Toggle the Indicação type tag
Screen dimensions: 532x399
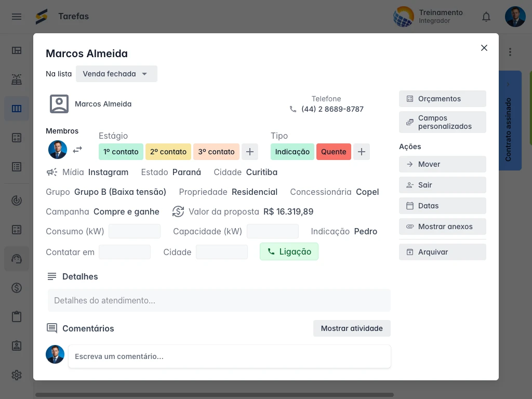[292, 152]
